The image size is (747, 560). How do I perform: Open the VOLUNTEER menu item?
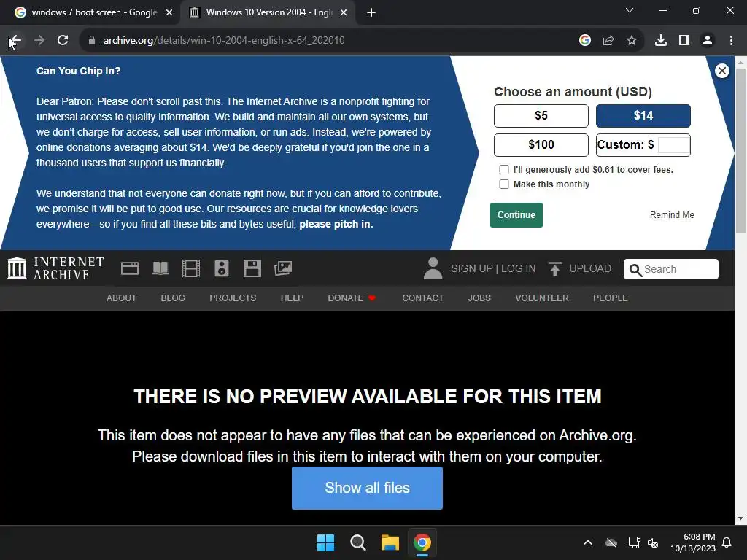(x=542, y=298)
